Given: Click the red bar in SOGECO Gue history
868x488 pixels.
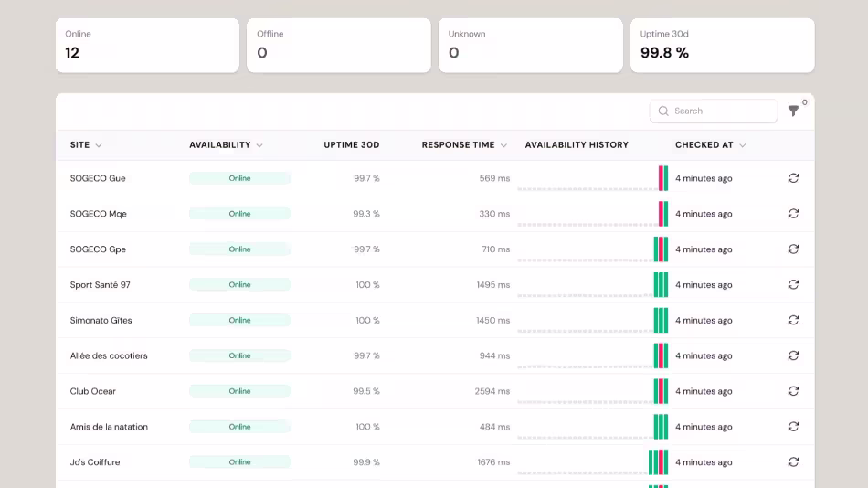Looking at the screenshot, I should click(661, 178).
